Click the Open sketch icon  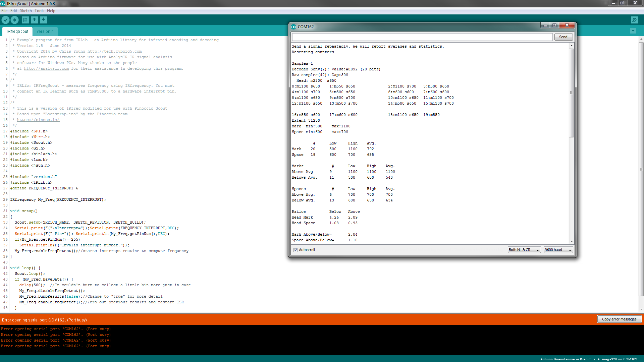click(34, 20)
